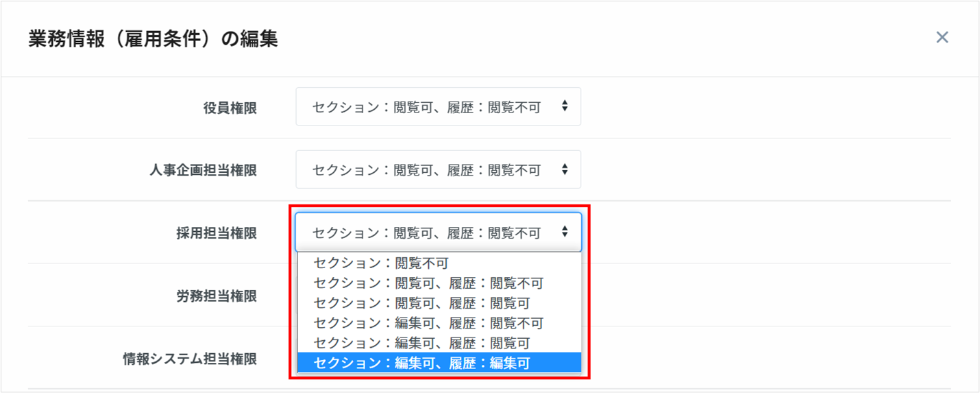Click the up-down arrows on 役員権限 select
The width and height of the screenshot is (980, 393).
point(564,106)
